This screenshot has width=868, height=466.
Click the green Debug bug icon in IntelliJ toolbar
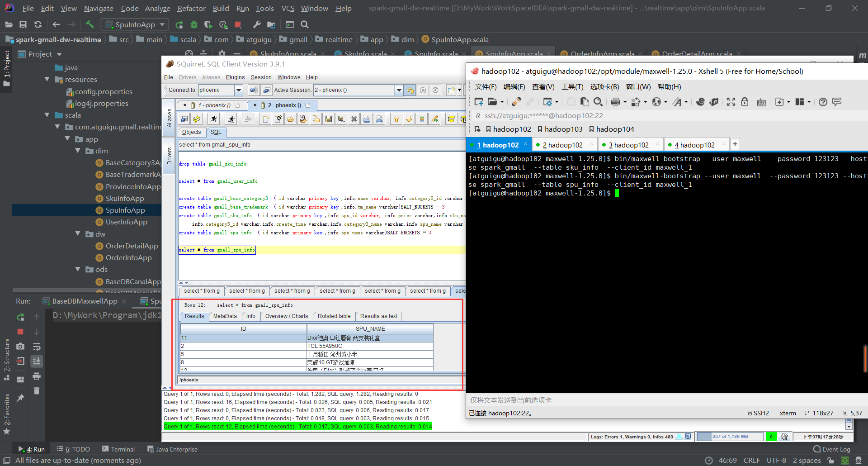pyautogui.click(x=194, y=24)
